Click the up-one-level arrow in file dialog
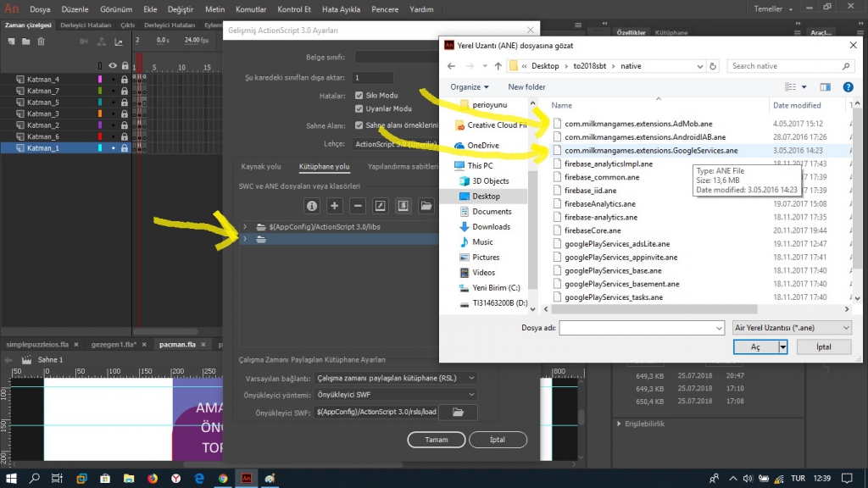This screenshot has height=488, width=868. pyautogui.click(x=498, y=66)
